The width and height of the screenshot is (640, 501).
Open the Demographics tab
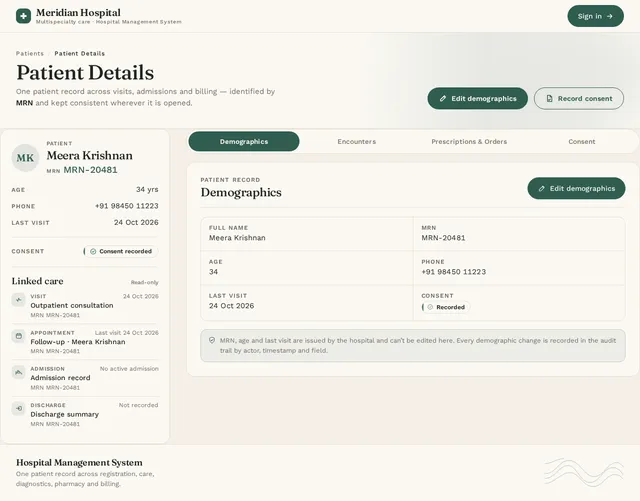pos(244,141)
